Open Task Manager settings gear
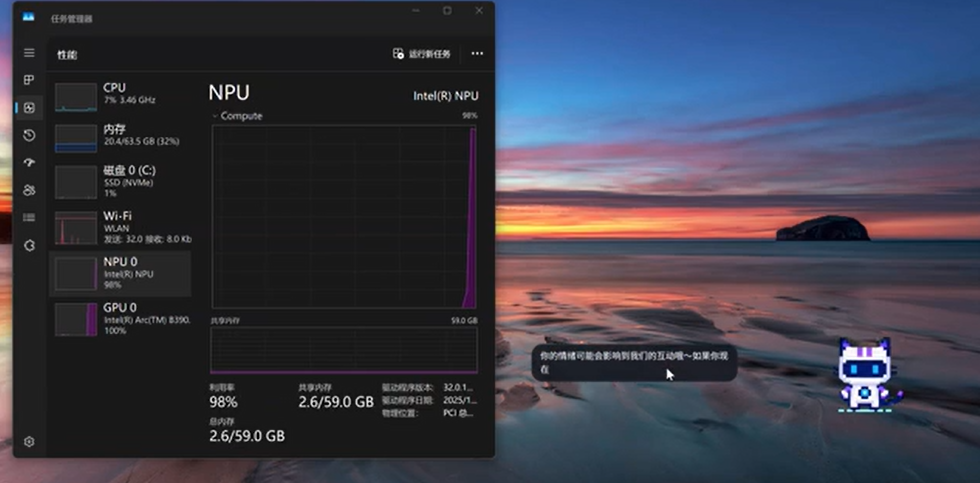Viewport: 980px width, 483px height. tap(29, 441)
